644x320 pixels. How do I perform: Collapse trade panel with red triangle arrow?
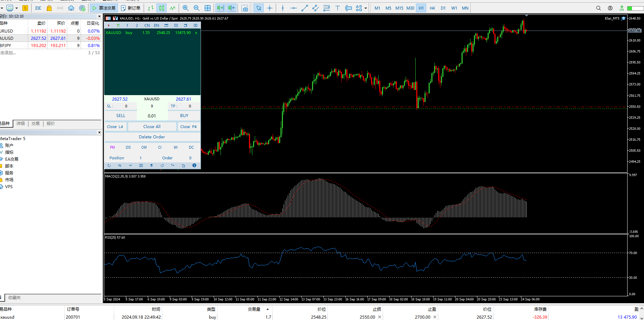coord(109,25)
